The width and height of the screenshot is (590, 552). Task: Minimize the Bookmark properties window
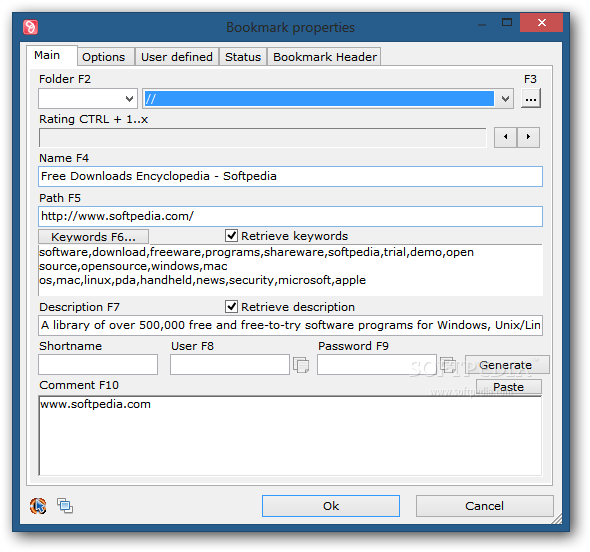(x=482, y=24)
